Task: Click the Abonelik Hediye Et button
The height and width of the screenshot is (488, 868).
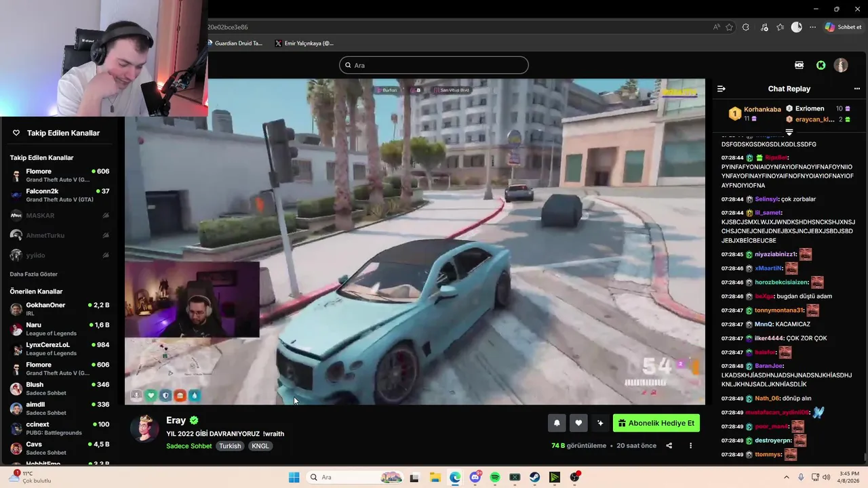Action: [656, 423]
